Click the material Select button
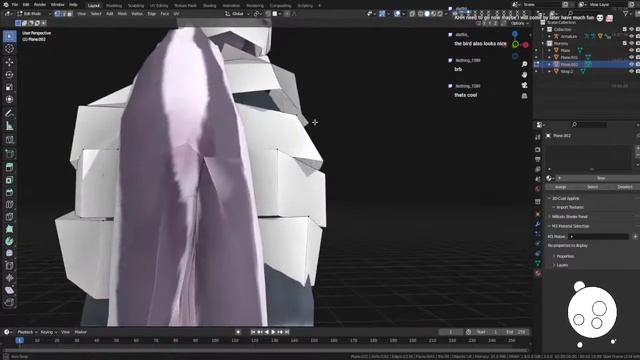Viewport: 640px width, 360px height. coord(592,187)
